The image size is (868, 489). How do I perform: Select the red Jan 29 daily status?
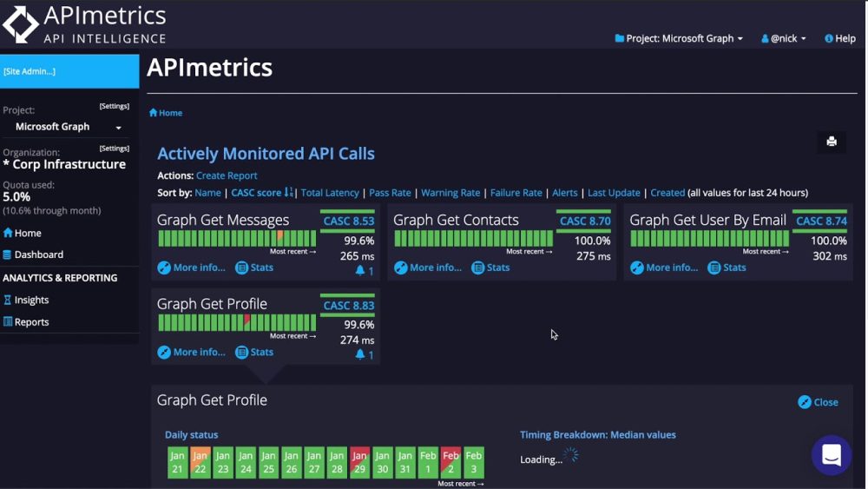pos(359,462)
